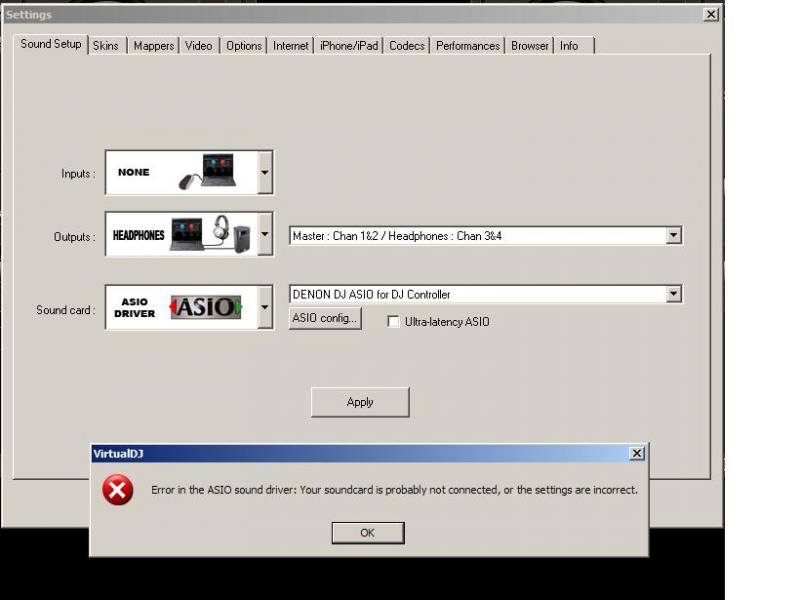
Task: Enable the Ultra-latency ASIO checkbox
Action: pyautogui.click(x=393, y=321)
